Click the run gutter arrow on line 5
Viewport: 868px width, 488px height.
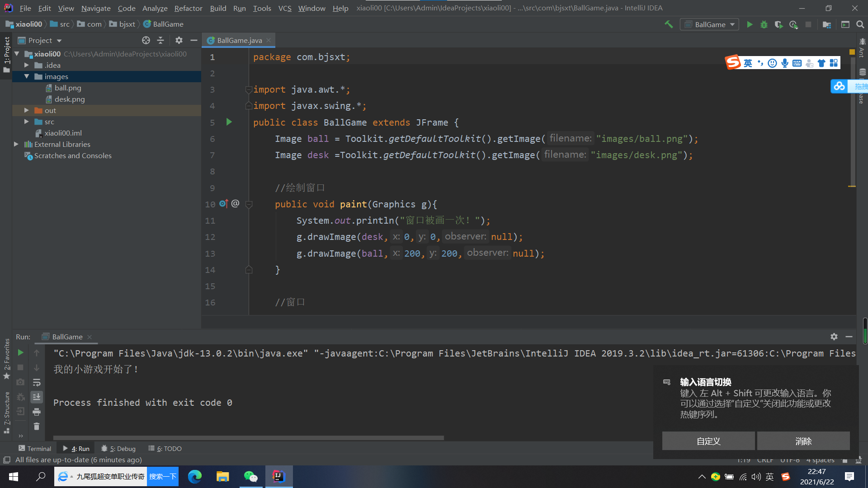(x=229, y=122)
